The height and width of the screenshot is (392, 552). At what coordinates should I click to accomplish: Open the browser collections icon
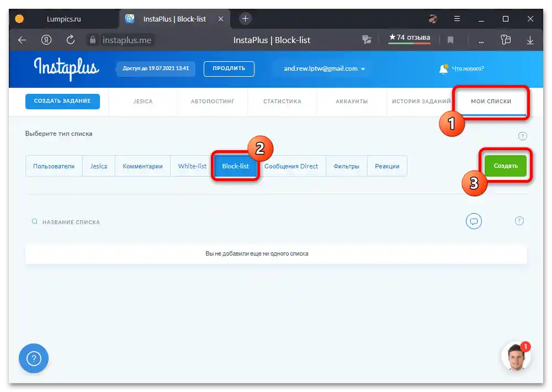tap(506, 40)
